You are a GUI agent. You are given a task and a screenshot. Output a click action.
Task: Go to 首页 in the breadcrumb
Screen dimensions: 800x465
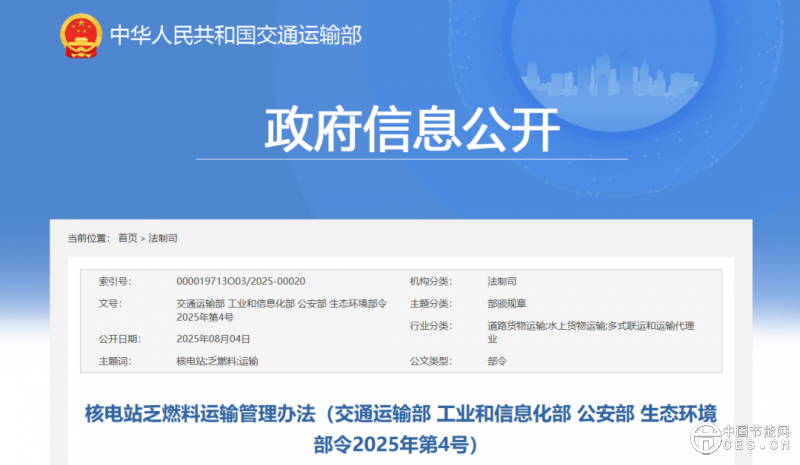(127, 238)
